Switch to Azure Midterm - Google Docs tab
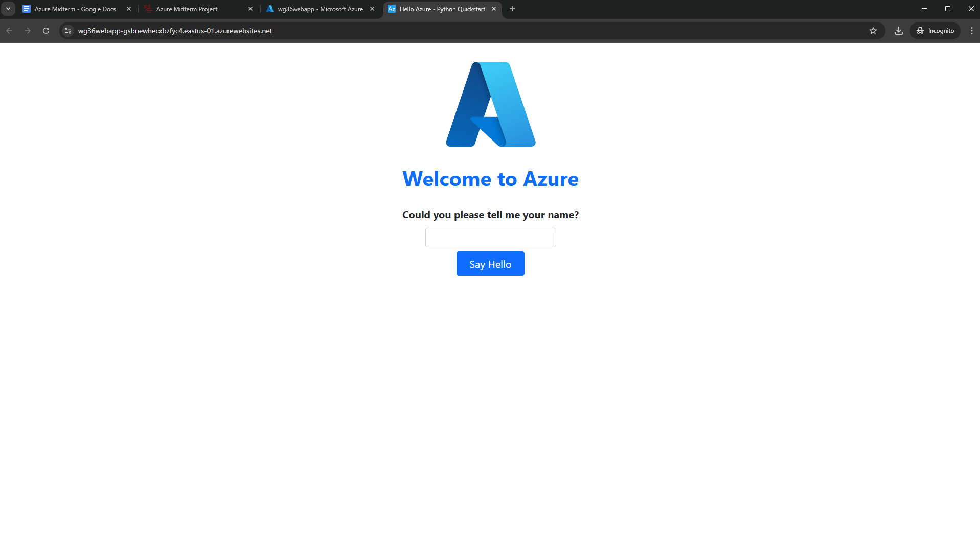 (75, 9)
